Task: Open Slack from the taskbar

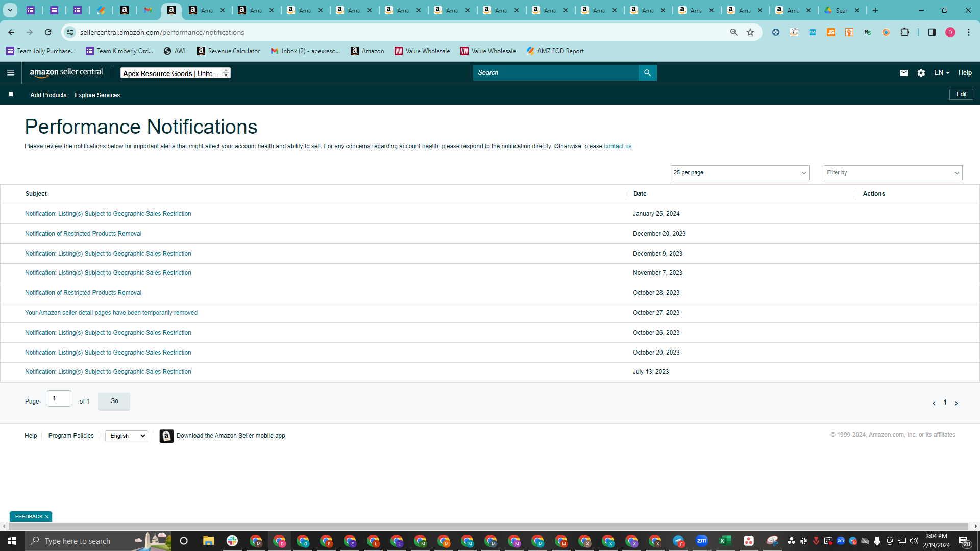Action: 232,541
